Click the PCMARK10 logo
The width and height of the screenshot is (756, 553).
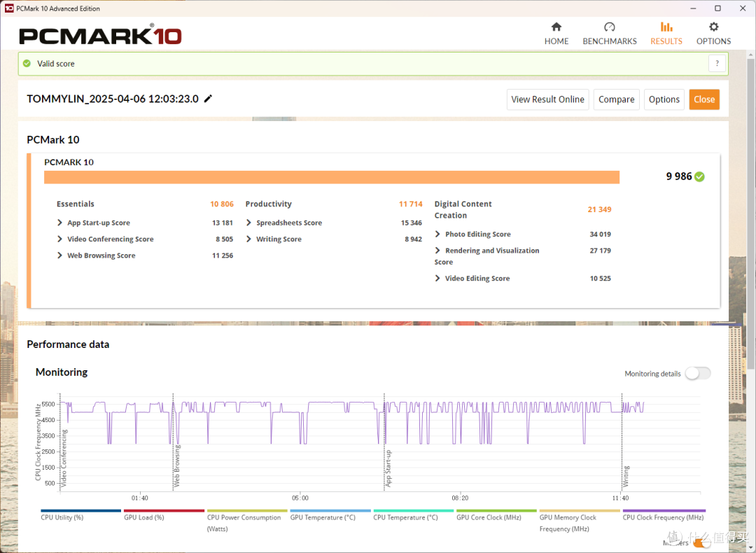pos(100,36)
